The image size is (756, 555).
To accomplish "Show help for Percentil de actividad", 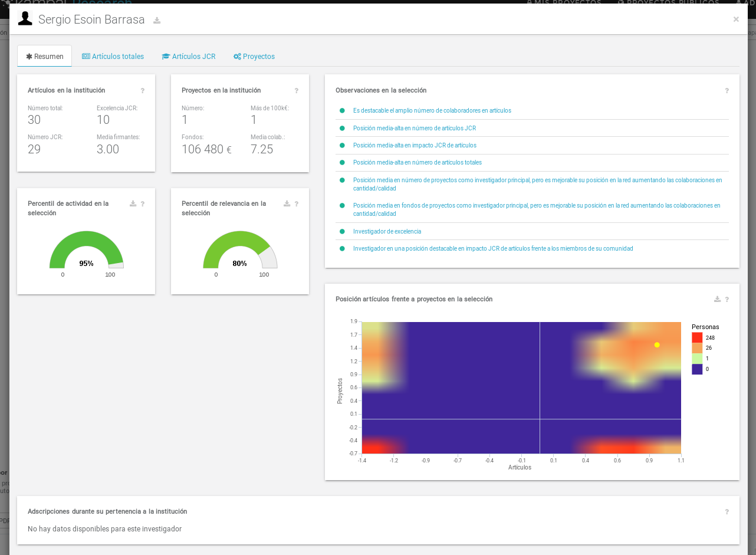I will click(143, 204).
